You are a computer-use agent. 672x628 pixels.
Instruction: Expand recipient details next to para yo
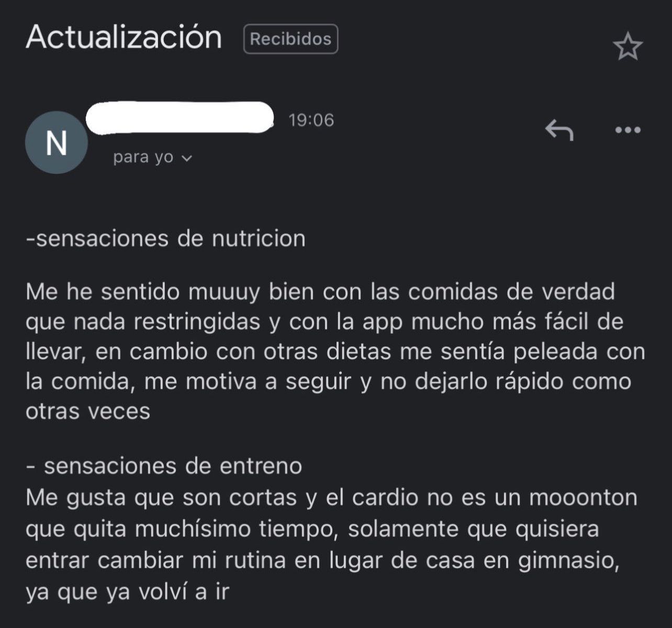pyautogui.click(x=187, y=158)
